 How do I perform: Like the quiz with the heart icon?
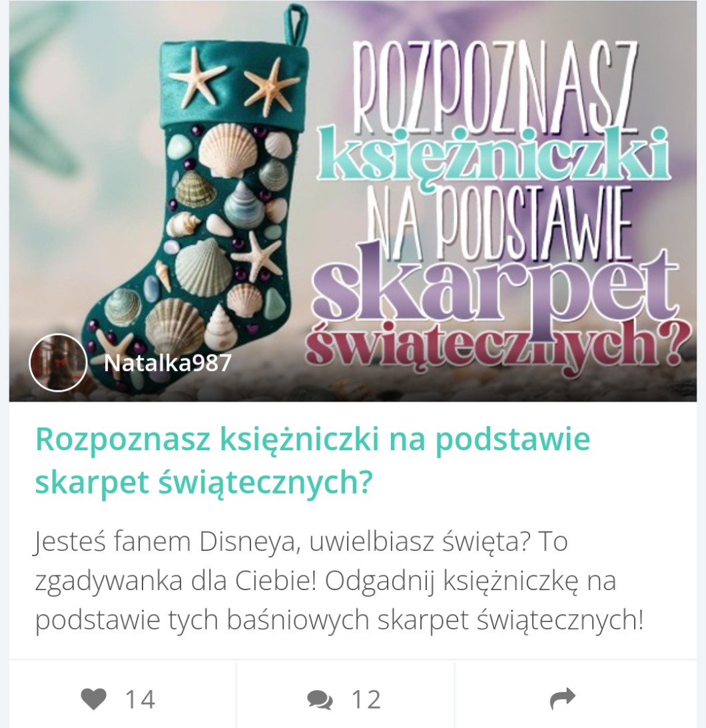tap(94, 699)
